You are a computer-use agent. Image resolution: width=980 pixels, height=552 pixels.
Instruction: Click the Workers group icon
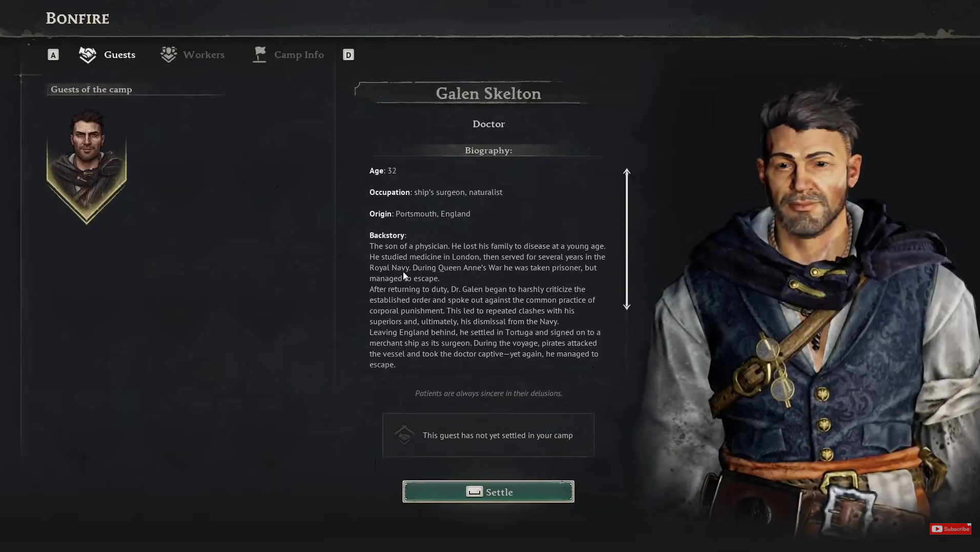(169, 54)
